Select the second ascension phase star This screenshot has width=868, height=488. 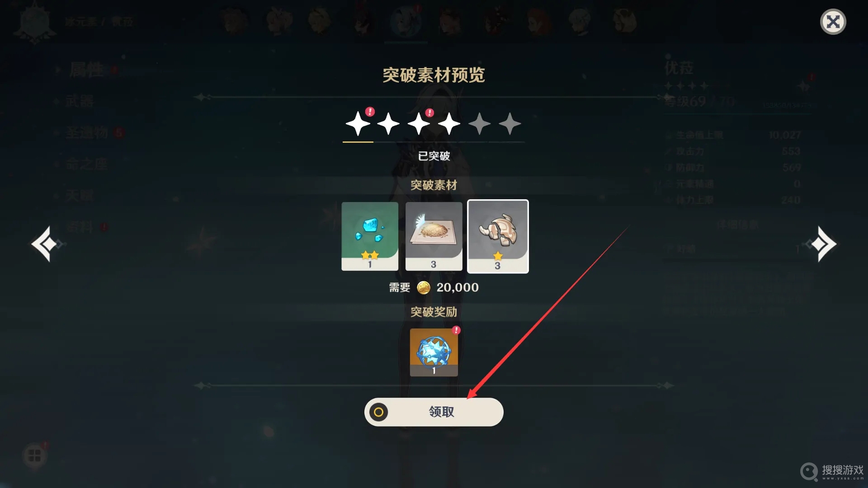388,124
